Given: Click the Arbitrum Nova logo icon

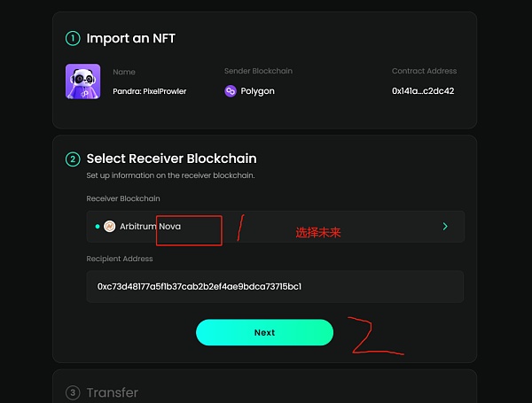Looking at the screenshot, I should pyautogui.click(x=110, y=227).
